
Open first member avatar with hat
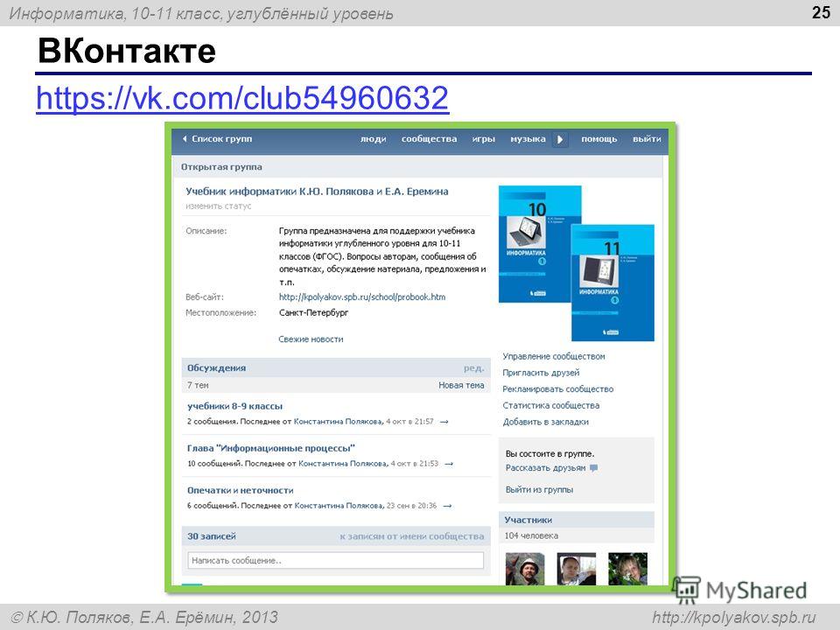click(x=525, y=569)
